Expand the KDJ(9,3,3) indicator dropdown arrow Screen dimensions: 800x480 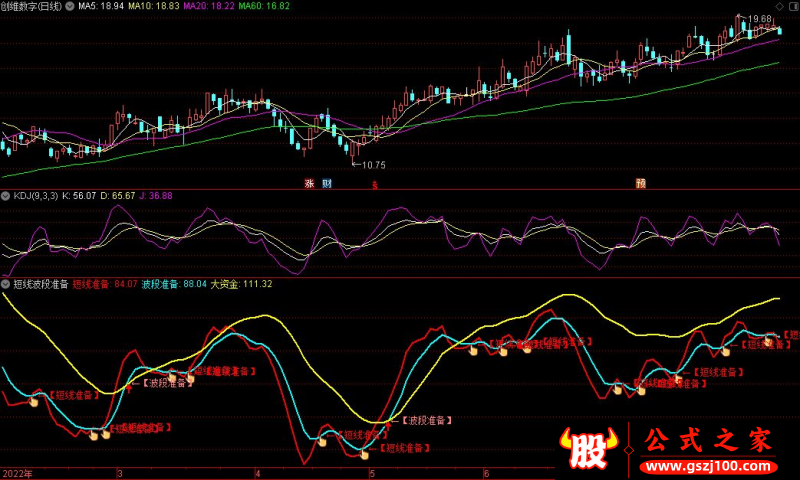(5, 196)
